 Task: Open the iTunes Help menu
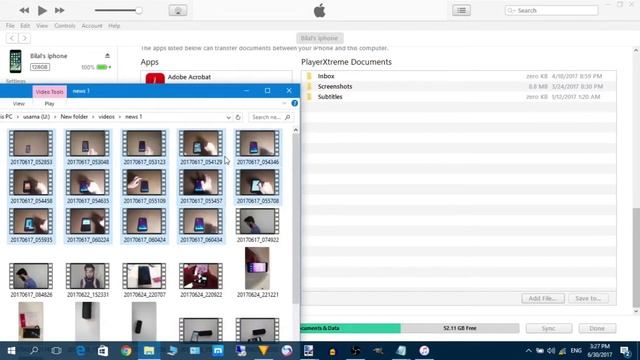[114, 26]
